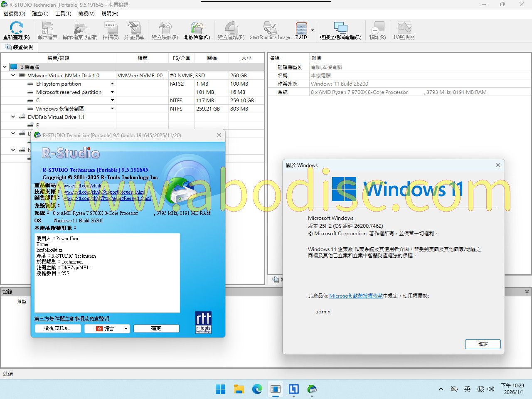
Task: Collapse the VMware Virtual NVMe Disk node
Action: [13, 76]
